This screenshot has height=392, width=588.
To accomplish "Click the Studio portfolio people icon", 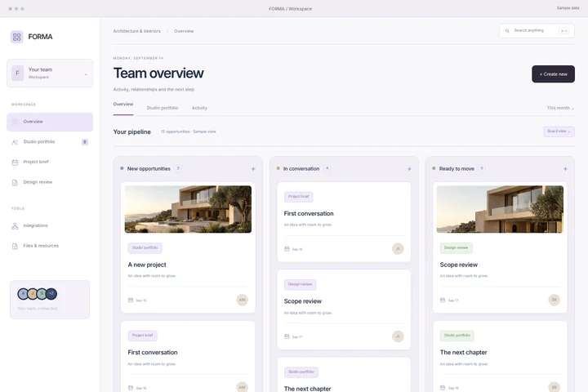I will [x=15, y=142].
